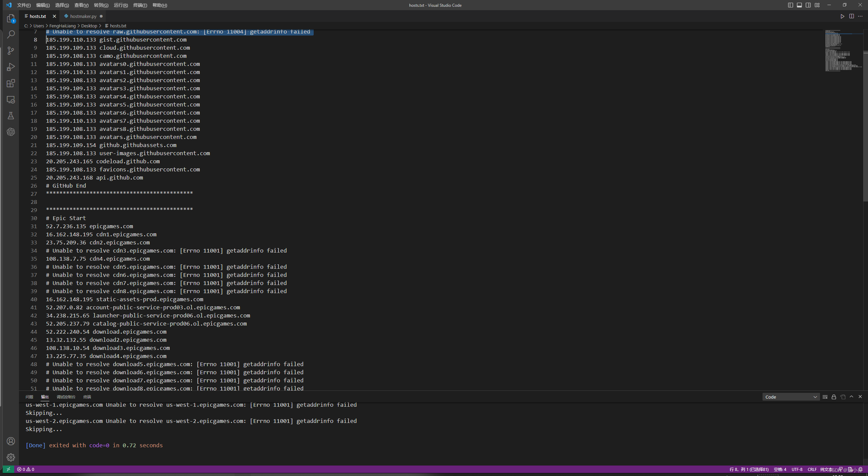Click line number 28 in the gutter
The width and height of the screenshot is (868, 476).
(34, 202)
